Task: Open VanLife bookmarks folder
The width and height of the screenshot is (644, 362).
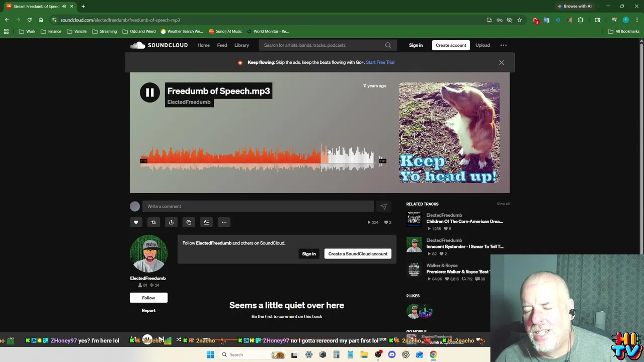Action: tap(76, 31)
